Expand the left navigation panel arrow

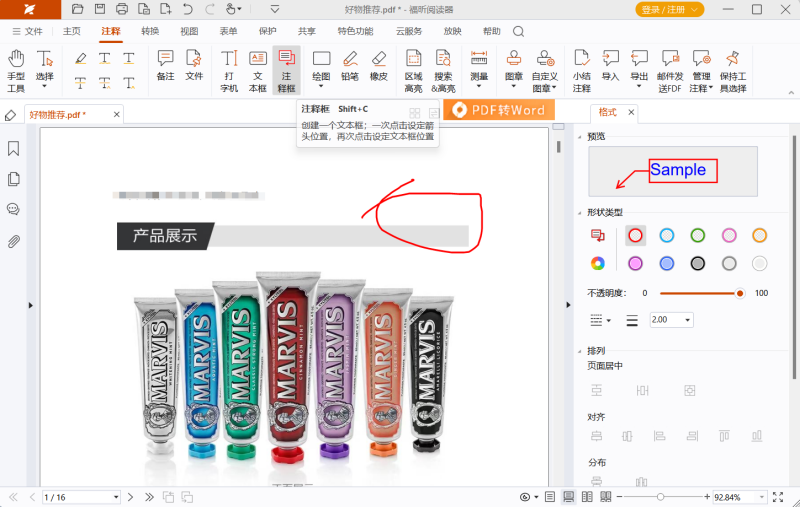[x=31, y=305]
